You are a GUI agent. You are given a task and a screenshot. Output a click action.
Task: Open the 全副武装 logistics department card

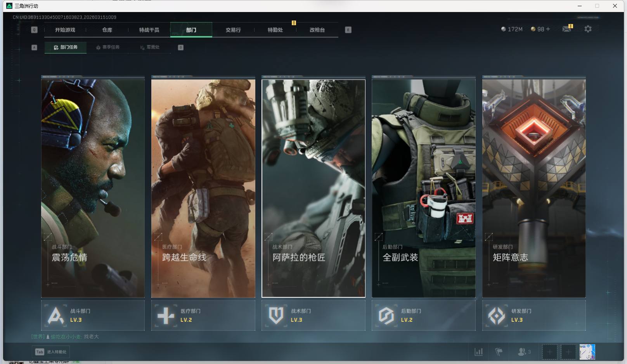click(x=423, y=188)
